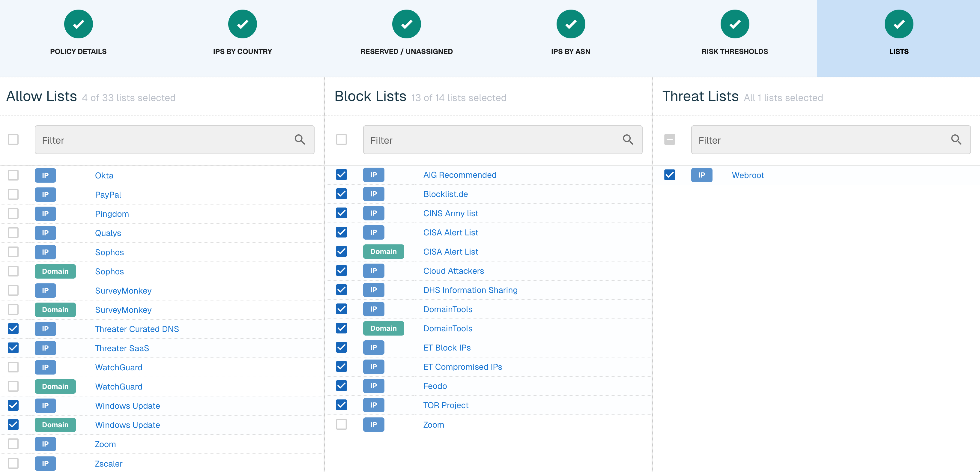Click the 'All 1 lists selected' text

[783, 98]
